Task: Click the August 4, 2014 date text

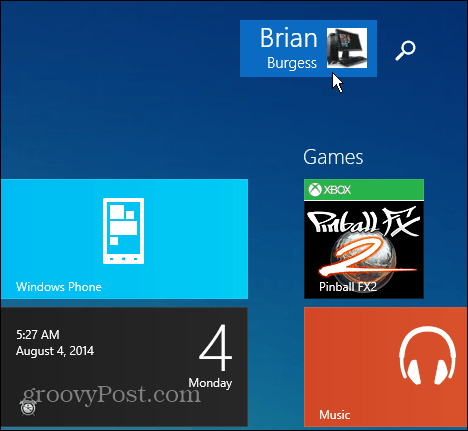Action: pos(55,351)
